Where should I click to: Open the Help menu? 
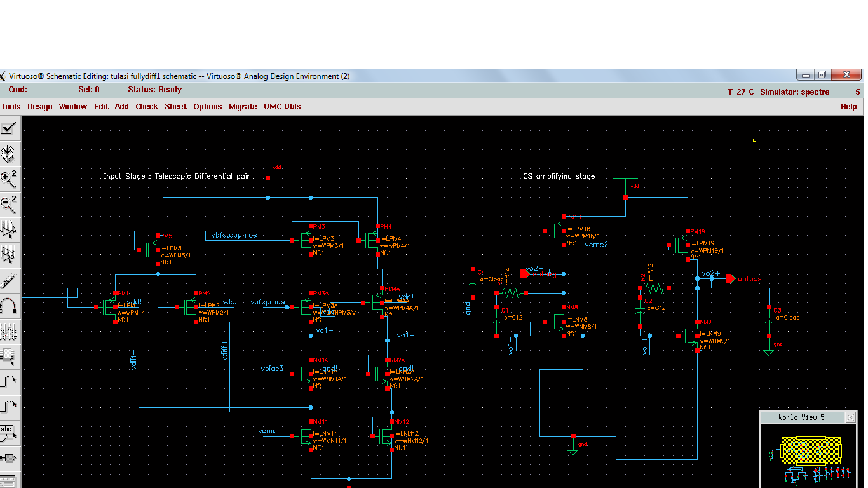[x=848, y=107]
